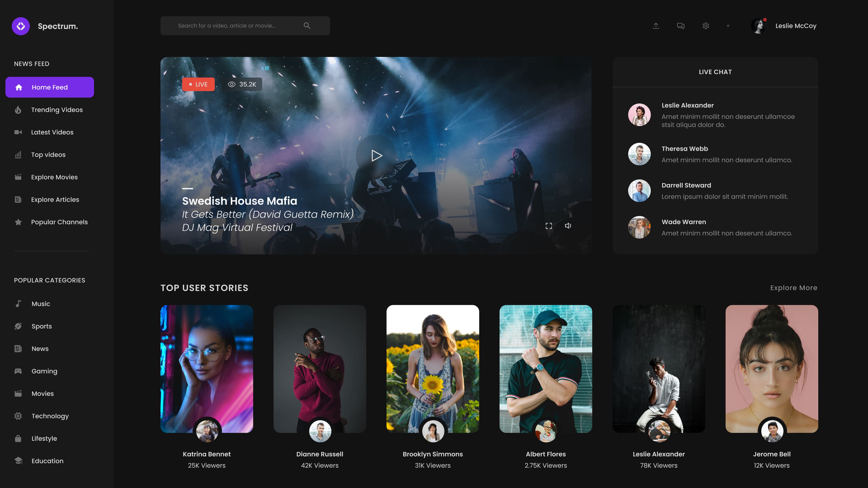The image size is (868, 488).
Task: Click the Explore More link
Action: tap(794, 288)
